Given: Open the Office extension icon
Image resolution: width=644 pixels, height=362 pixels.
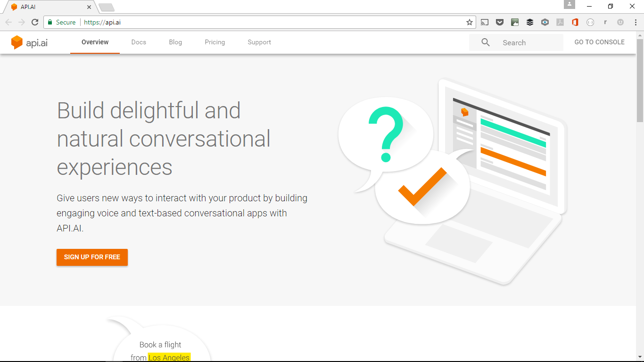Looking at the screenshot, I should click(575, 22).
